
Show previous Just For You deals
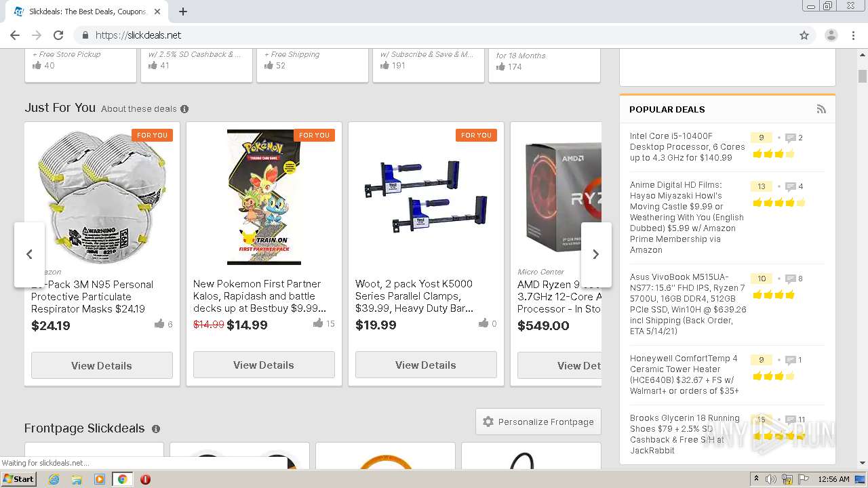[29, 254]
